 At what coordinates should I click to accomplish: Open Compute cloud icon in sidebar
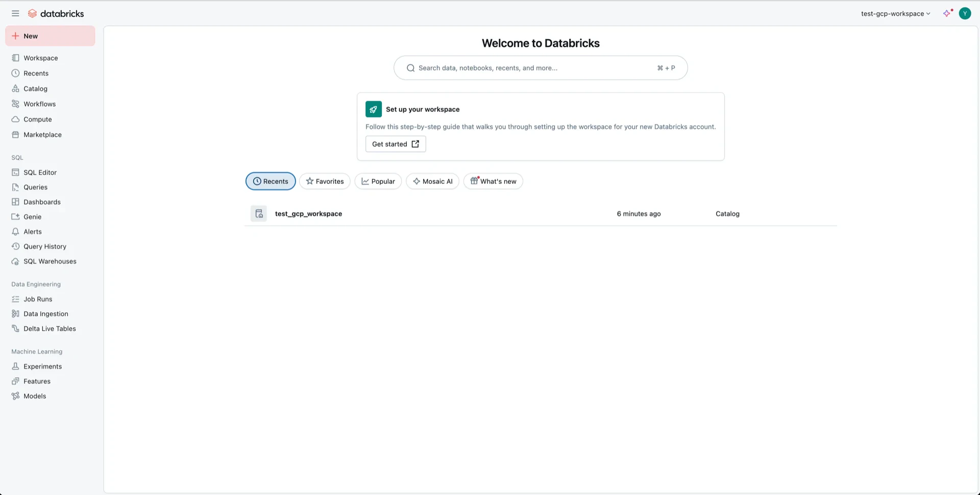(x=16, y=119)
